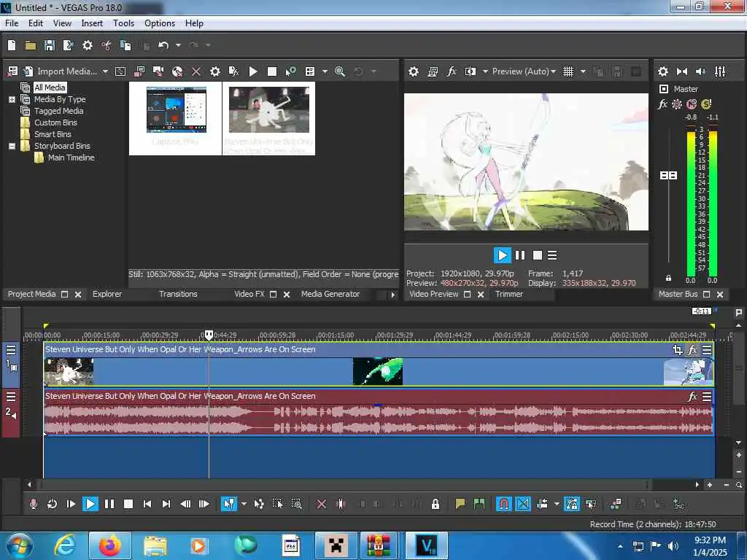Stop timeline playback in transport bar
The height and width of the screenshot is (560, 747).
coord(128,504)
